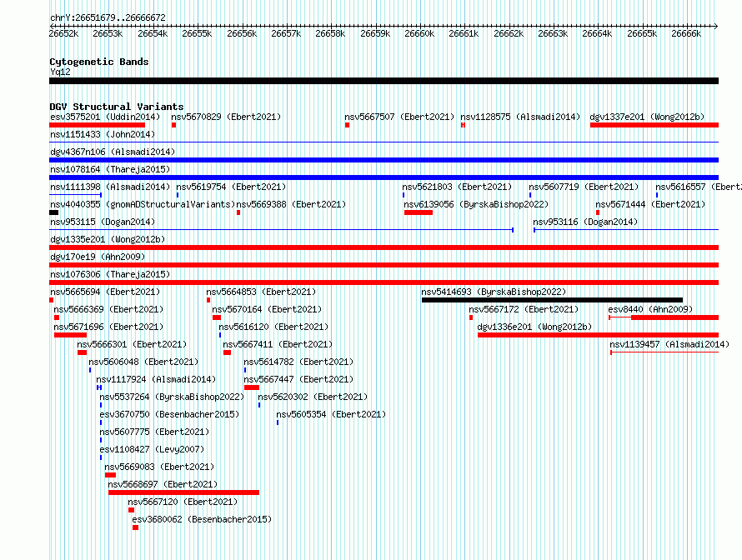Select nsv1139457 (Alsmadi2014) variant
The width and height of the screenshot is (742, 560).
669,344
